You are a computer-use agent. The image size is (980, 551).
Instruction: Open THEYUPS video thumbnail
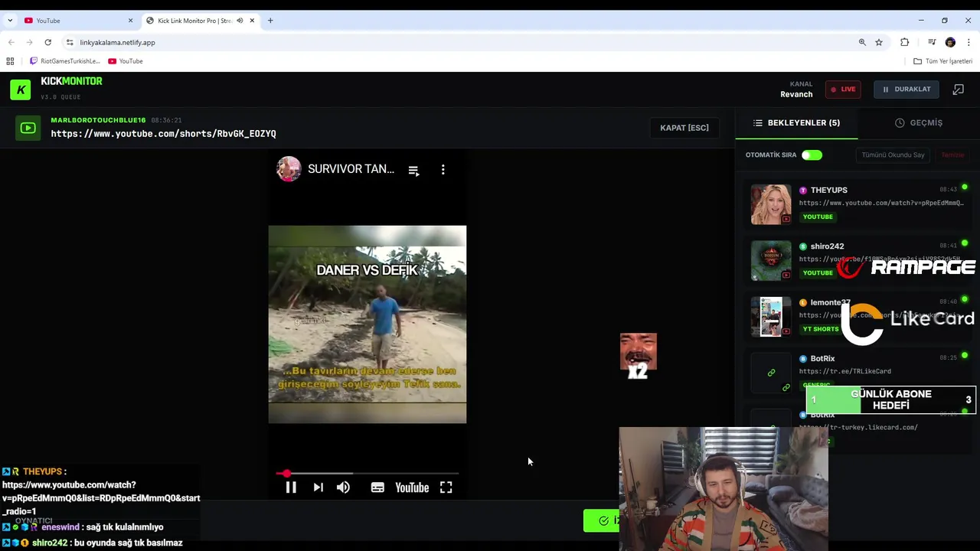pos(771,204)
